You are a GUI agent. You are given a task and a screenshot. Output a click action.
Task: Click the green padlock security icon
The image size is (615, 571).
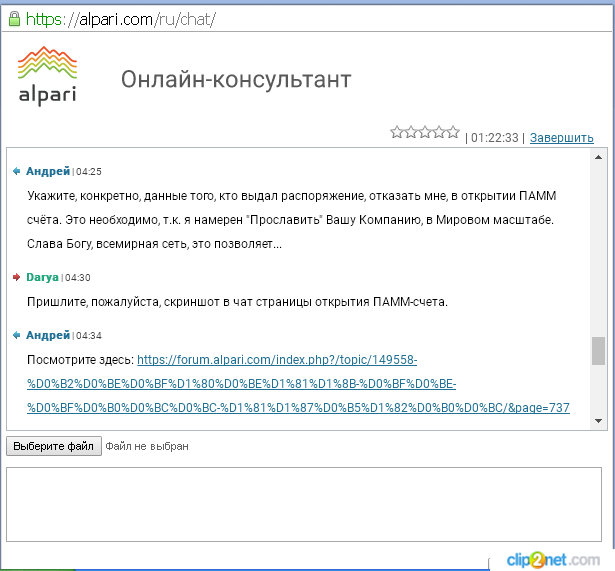(15, 19)
